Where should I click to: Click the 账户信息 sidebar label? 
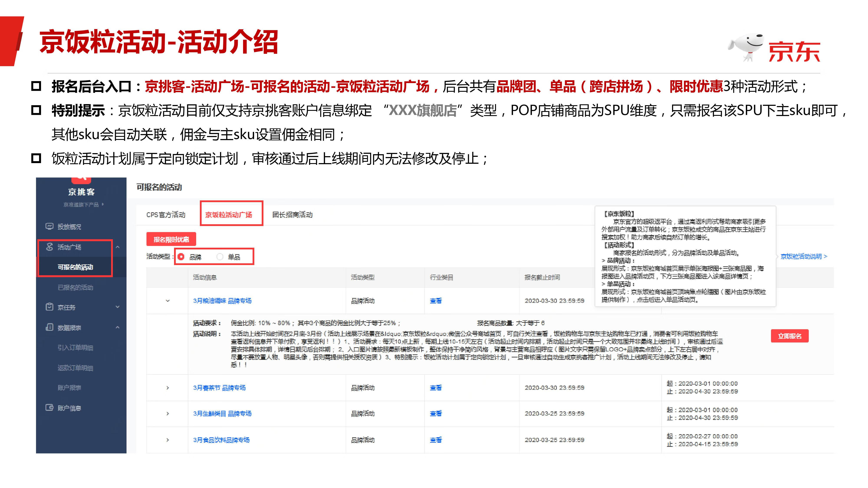(x=69, y=408)
